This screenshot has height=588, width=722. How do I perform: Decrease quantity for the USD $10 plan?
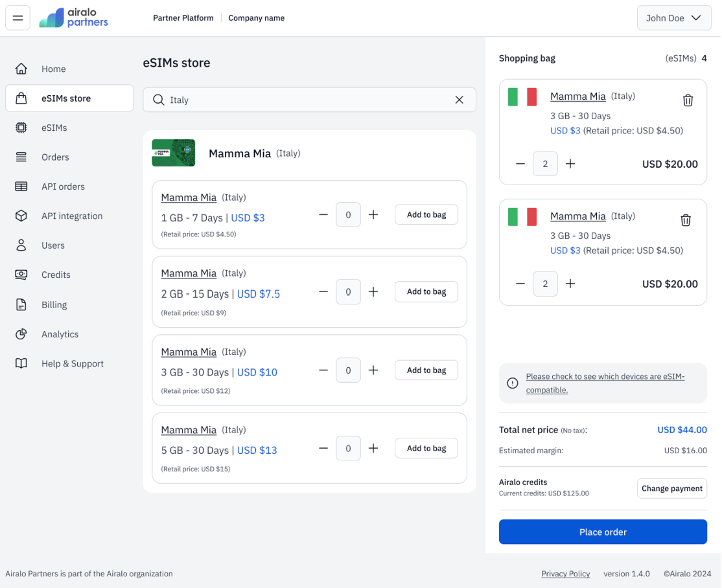[x=323, y=370]
